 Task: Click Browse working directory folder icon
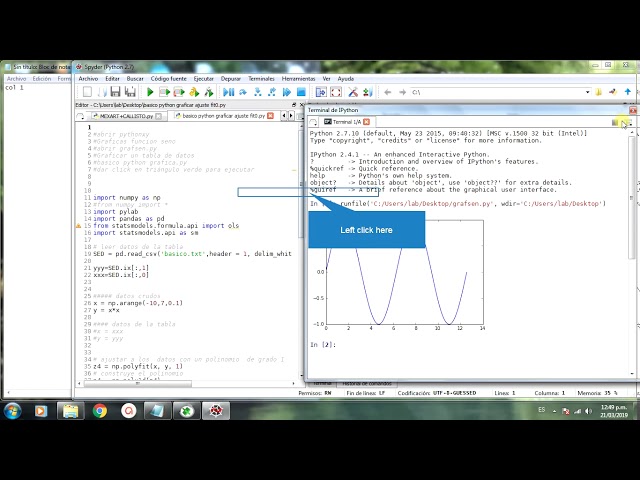pos(598,92)
